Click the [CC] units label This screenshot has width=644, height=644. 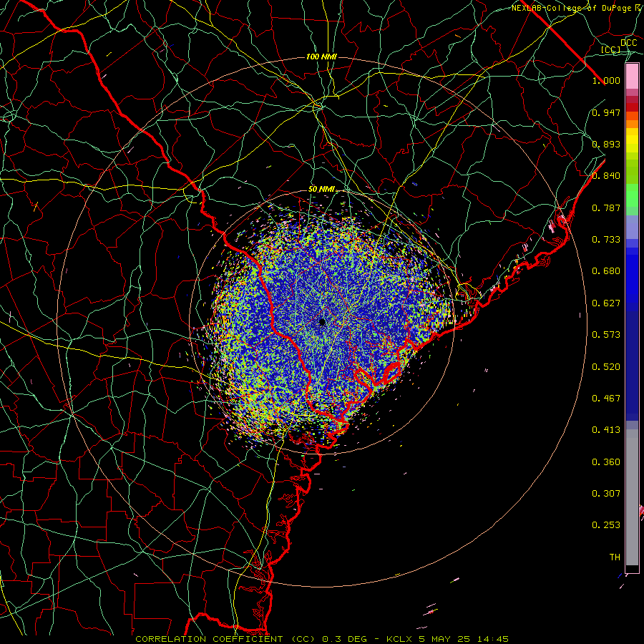[611, 49]
